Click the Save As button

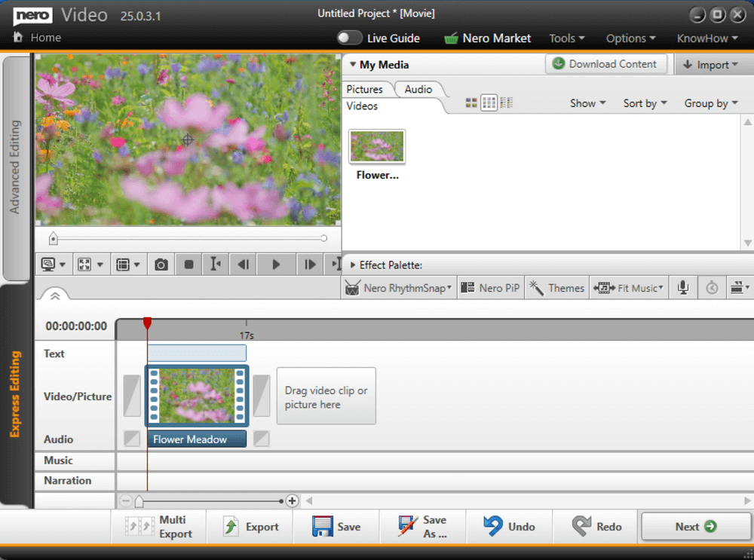(x=423, y=527)
